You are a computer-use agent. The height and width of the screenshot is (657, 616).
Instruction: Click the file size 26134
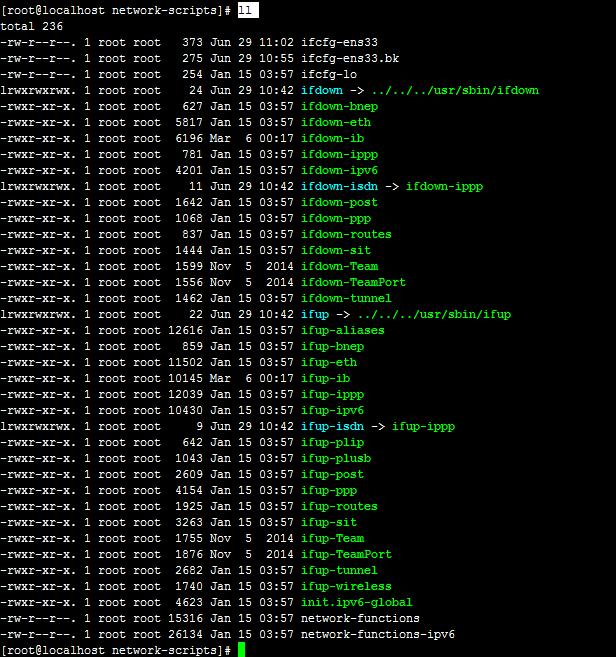[185, 634]
